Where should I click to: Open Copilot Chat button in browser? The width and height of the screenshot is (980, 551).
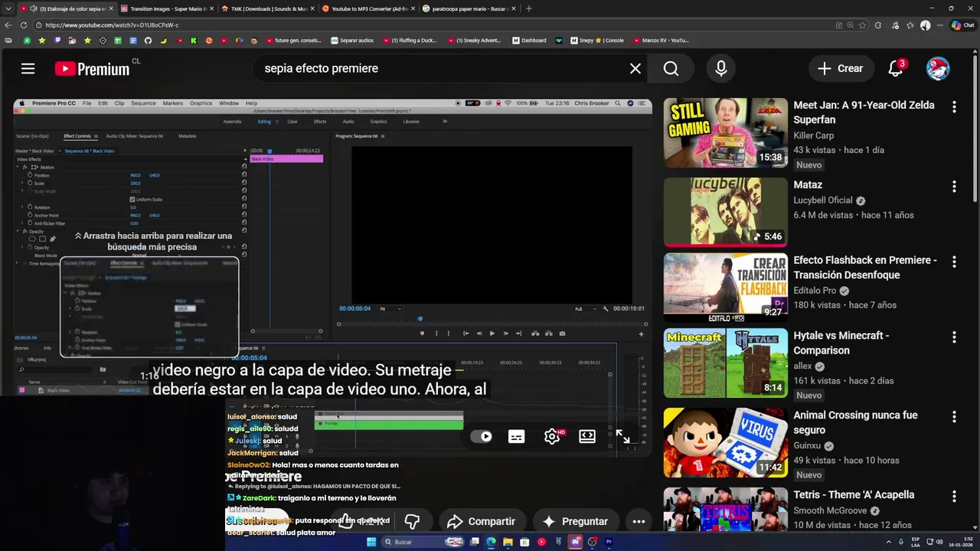(x=962, y=25)
